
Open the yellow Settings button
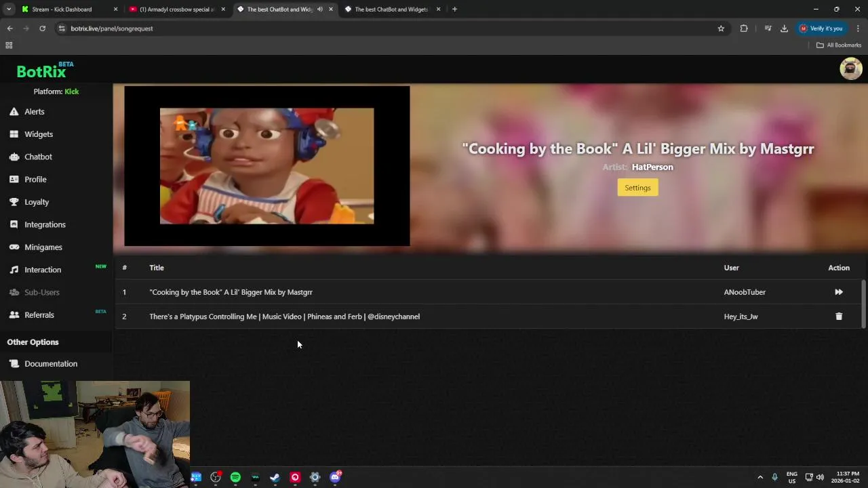pyautogui.click(x=637, y=188)
